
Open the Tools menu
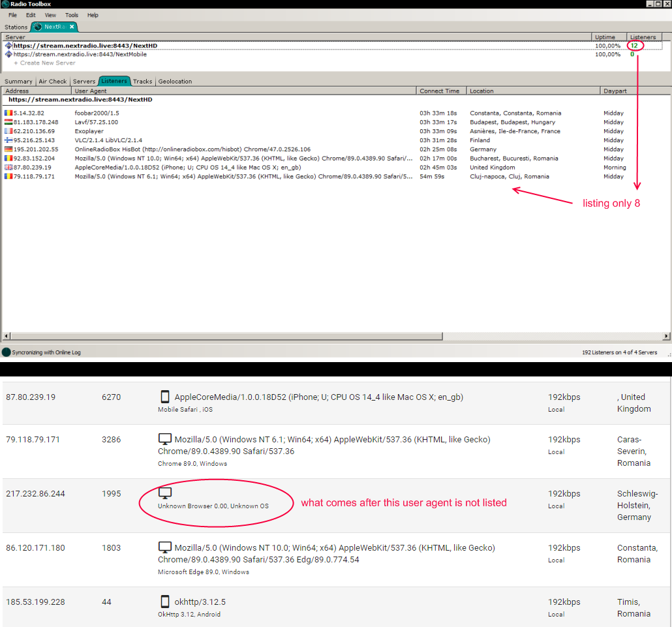(x=72, y=15)
